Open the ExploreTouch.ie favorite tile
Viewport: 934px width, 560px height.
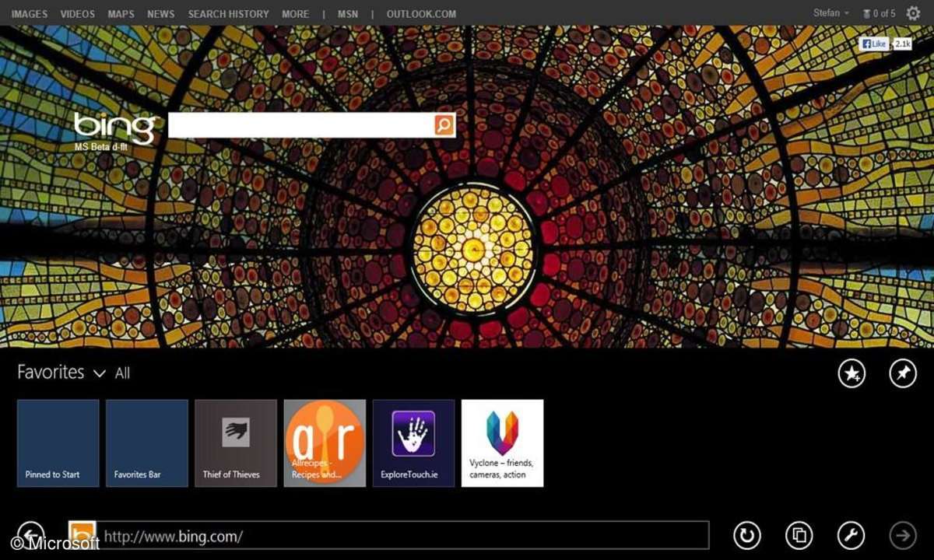click(413, 443)
